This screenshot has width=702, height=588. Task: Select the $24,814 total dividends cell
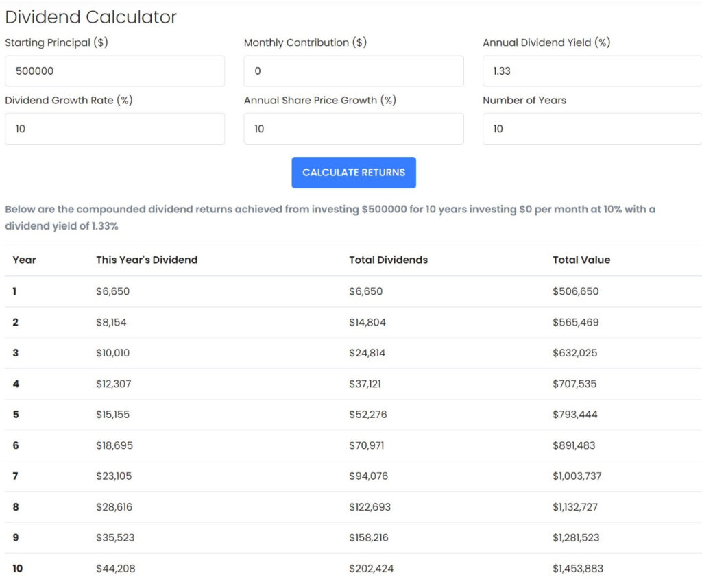click(x=367, y=353)
